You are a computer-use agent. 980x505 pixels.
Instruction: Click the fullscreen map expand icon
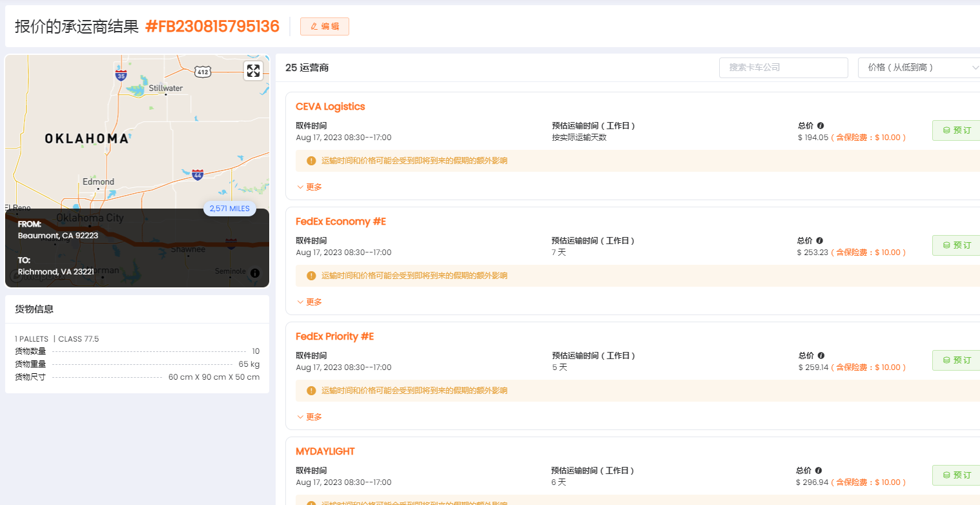253,71
